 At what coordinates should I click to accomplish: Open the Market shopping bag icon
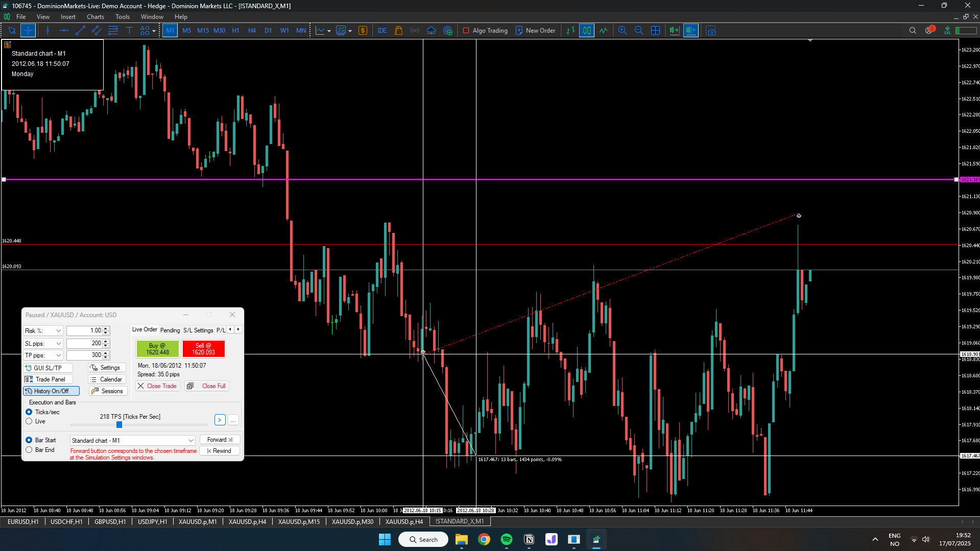tap(398, 31)
